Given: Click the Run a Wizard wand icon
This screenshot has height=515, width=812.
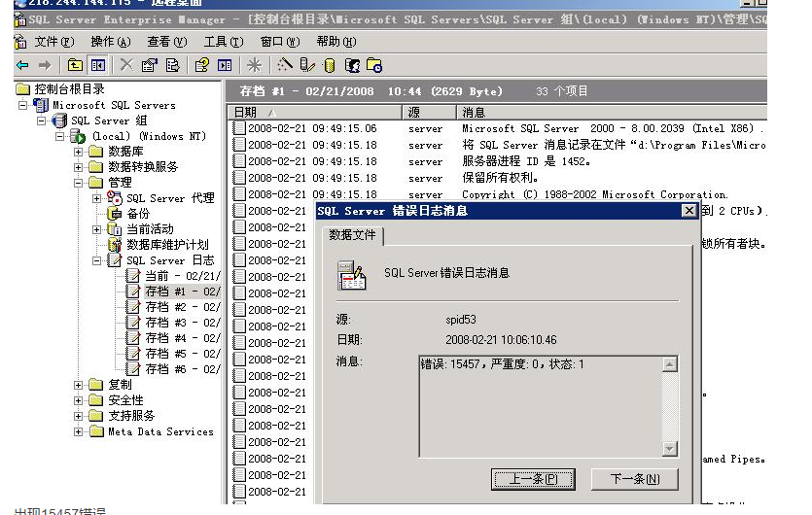Looking at the screenshot, I should pos(284,65).
